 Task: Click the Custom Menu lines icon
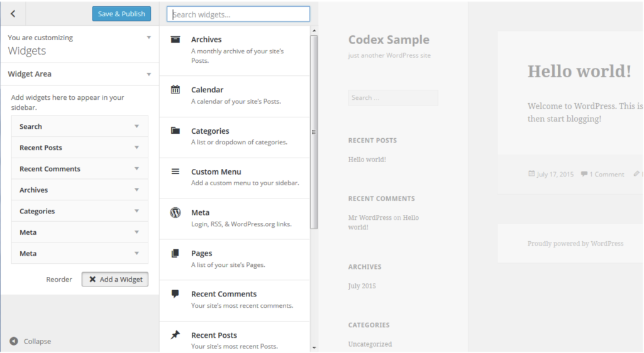(175, 171)
